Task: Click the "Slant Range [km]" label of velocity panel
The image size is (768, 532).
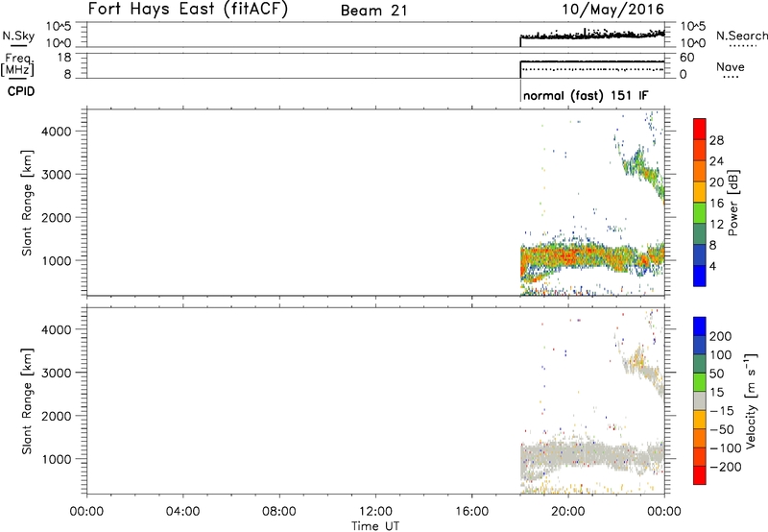Action: coord(27,401)
